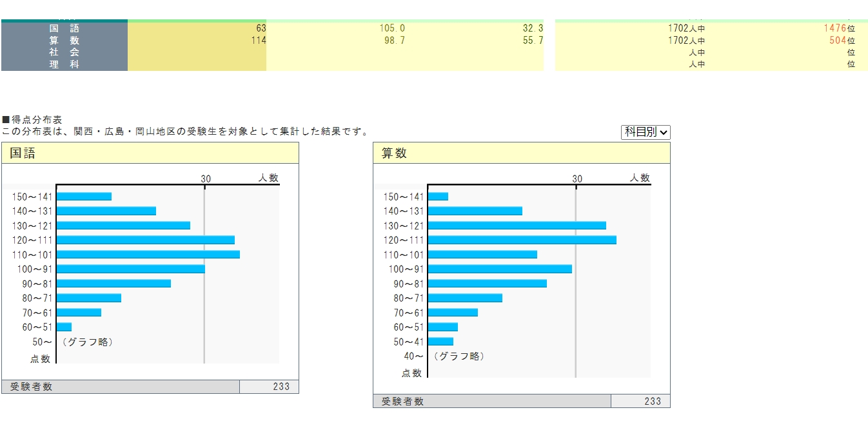Click 受験者数 value 233 under 国語 chart
This screenshot has width=868, height=428.
(281, 387)
